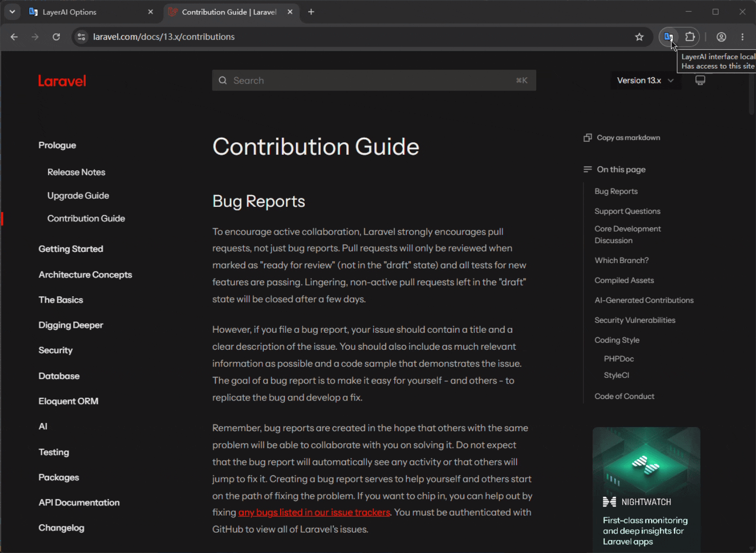Image resolution: width=756 pixels, height=553 pixels.
Task: Expand the Getting Started section
Action: click(x=71, y=249)
